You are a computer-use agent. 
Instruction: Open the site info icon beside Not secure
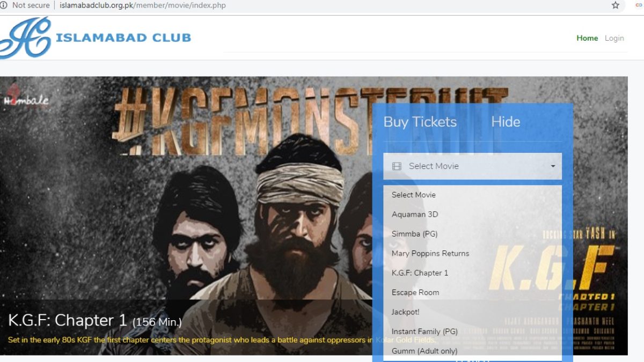coord(4,5)
